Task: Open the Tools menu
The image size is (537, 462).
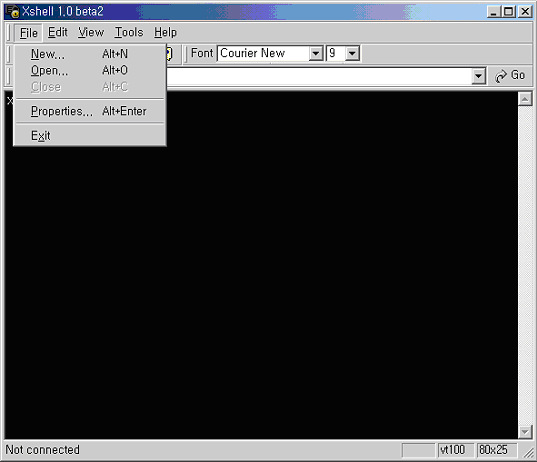Action: click(x=129, y=33)
